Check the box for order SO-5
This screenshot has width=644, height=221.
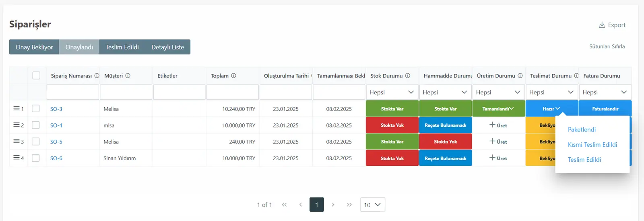[x=36, y=142]
